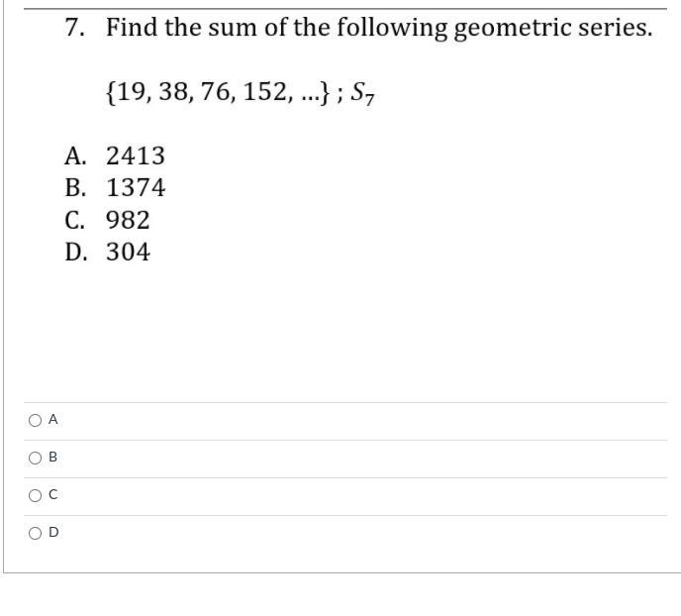Click the "A" label beside the first radio
Viewport: 681px width, 616px height.
coord(53,420)
